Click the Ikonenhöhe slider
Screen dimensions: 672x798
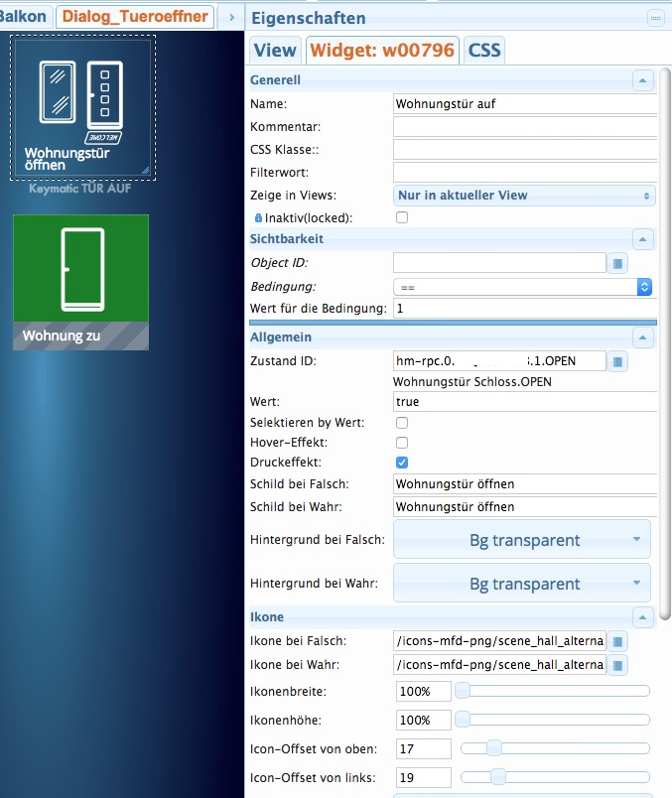click(553, 720)
